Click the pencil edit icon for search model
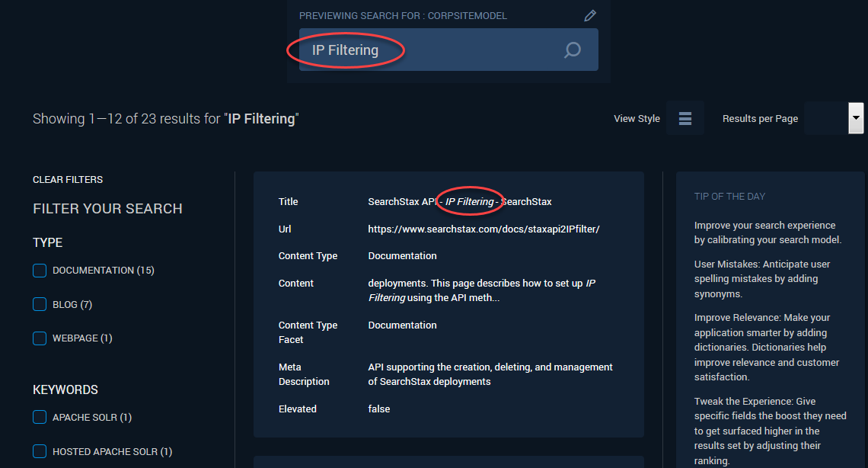The image size is (868, 468). pyautogui.click(x=590, y=15)
